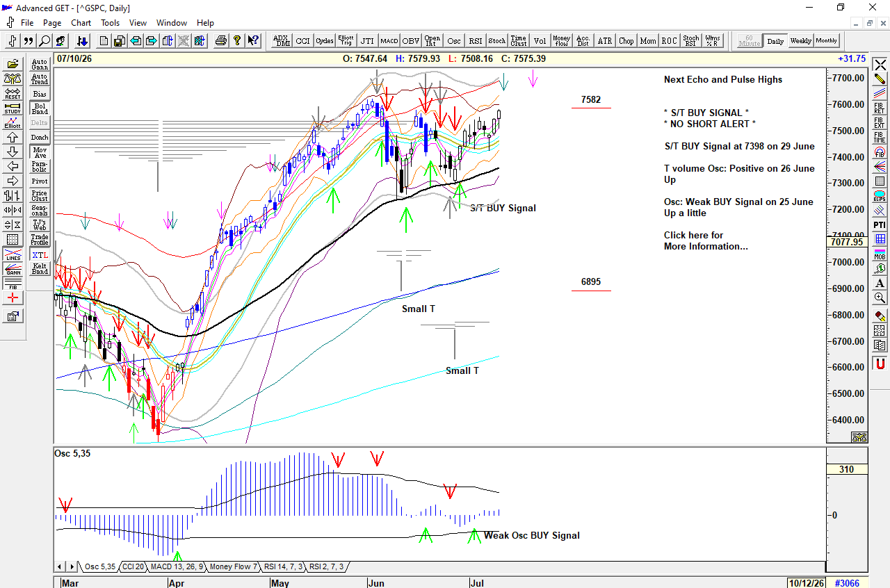Toggle the Kelt Band study

[40, 268]
